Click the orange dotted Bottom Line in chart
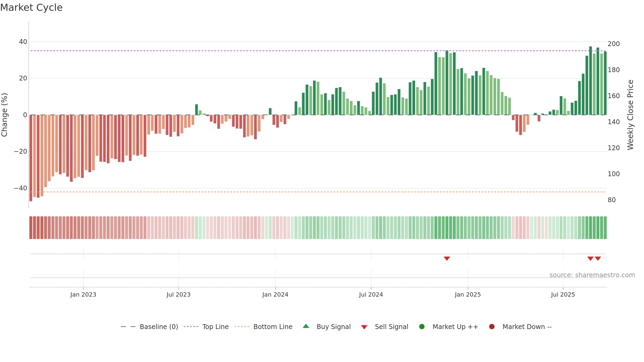Viewport: 644px width, 362px height. tap(318, 192)
